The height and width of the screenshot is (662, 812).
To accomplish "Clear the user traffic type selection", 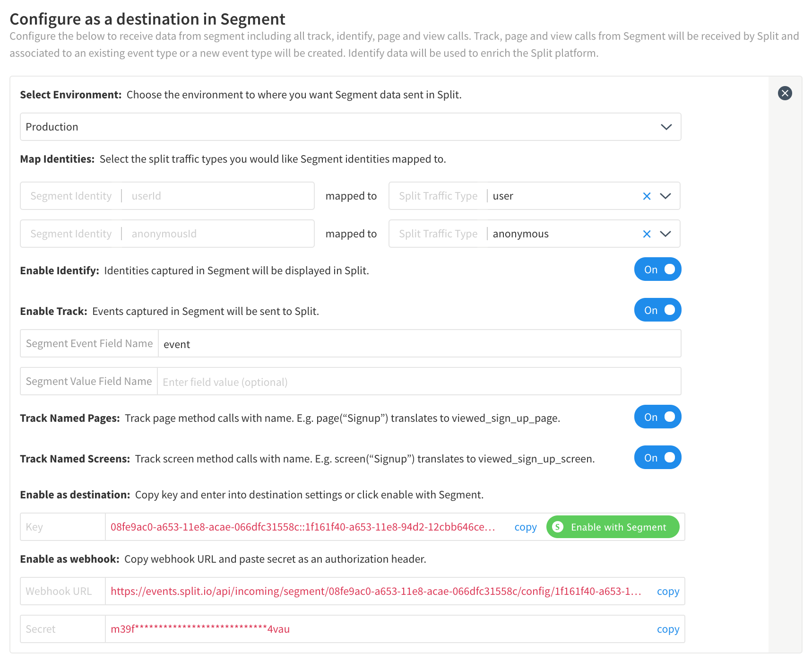I will 647,196.
